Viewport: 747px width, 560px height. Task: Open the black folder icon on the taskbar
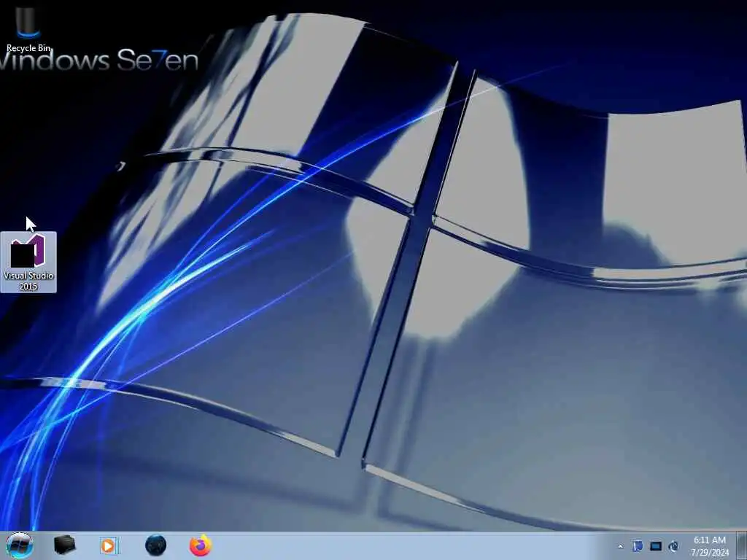(64, 545)
